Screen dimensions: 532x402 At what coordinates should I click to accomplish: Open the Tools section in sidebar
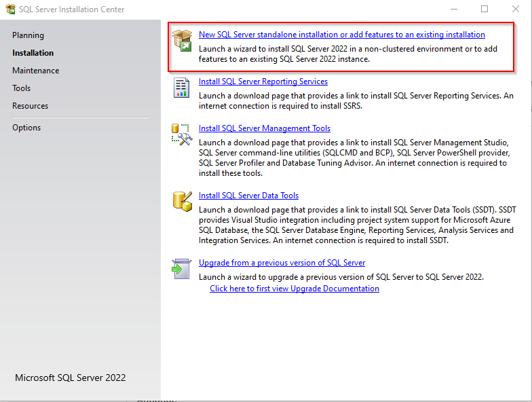tap(21, 88)
